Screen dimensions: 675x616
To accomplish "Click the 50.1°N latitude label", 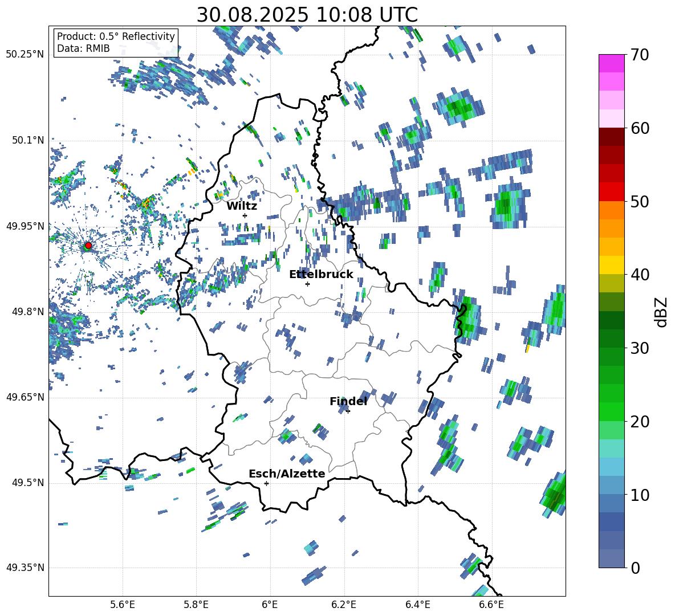I will pyautogui.click(x=29, y=140).
